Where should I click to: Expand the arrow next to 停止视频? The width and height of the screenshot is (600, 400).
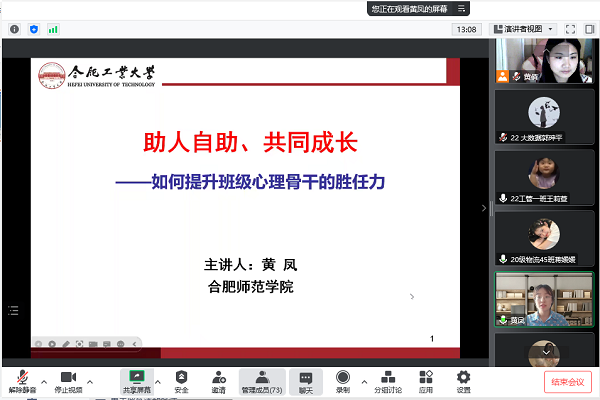[90, 381]
